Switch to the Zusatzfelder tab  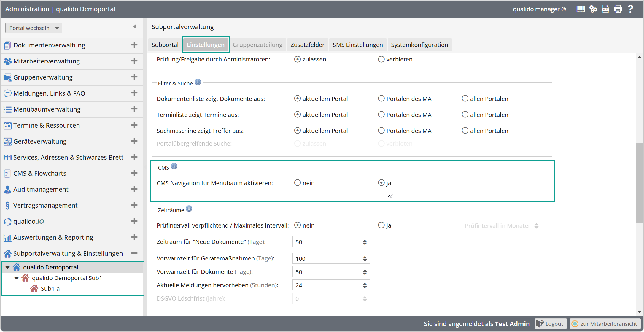click(307, 45)
